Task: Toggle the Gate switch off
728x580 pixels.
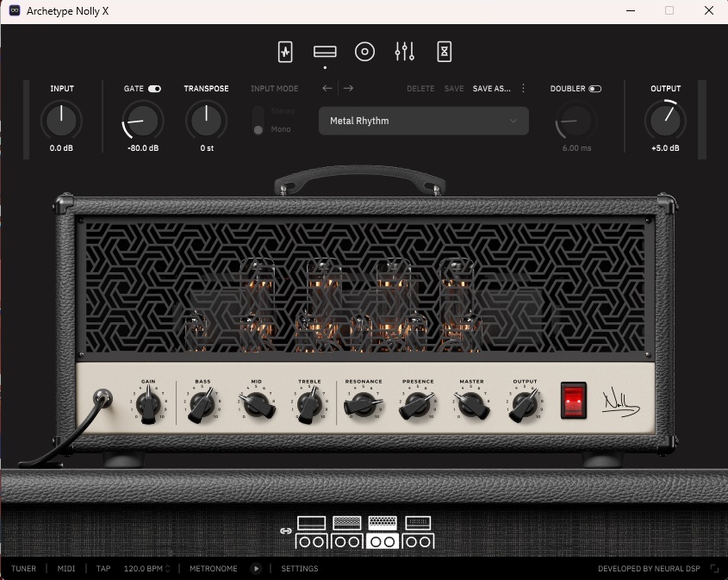Action: (x=154, y=89)
